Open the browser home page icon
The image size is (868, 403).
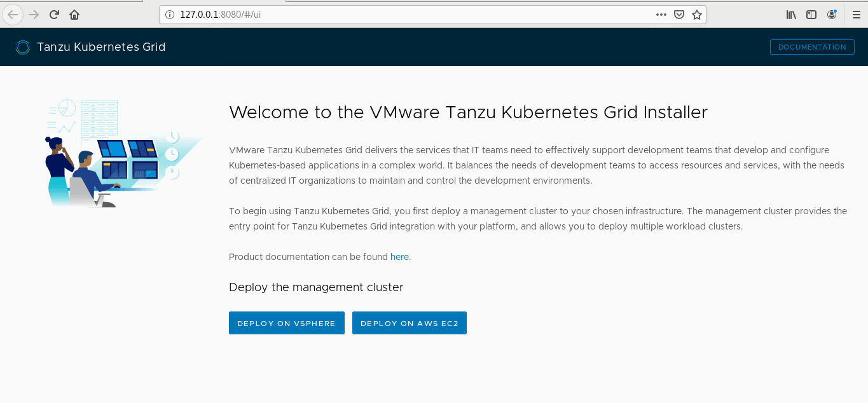[74, 15]
